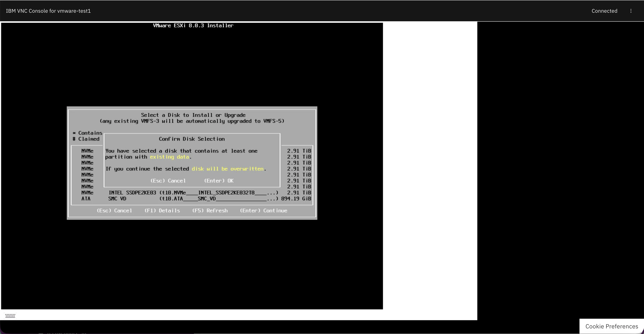The height and width of the screenshot is (334, 644).
Task: Click the "VMware ESXi 8.0.3 Installer" title
Action: coord(193,26)
